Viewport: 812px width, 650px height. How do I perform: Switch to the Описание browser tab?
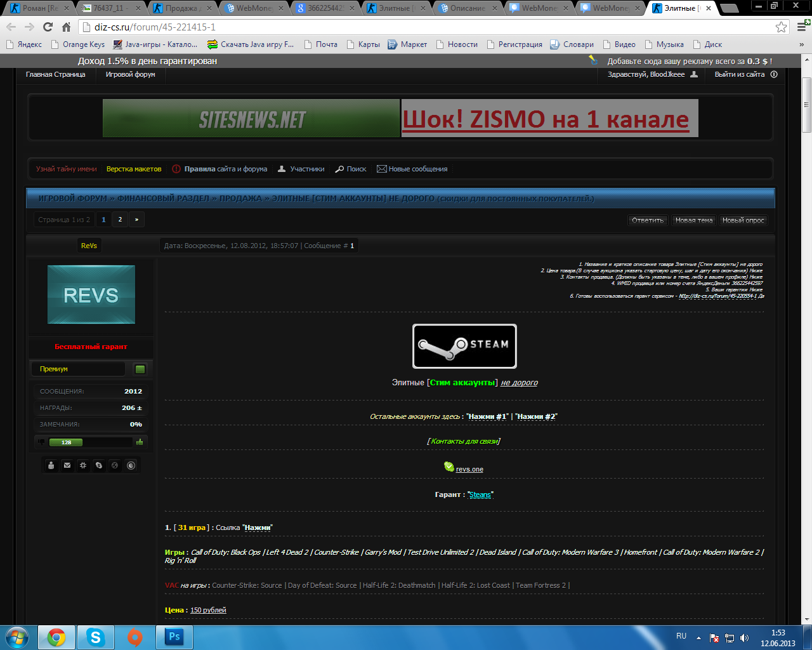pos(467,8)
